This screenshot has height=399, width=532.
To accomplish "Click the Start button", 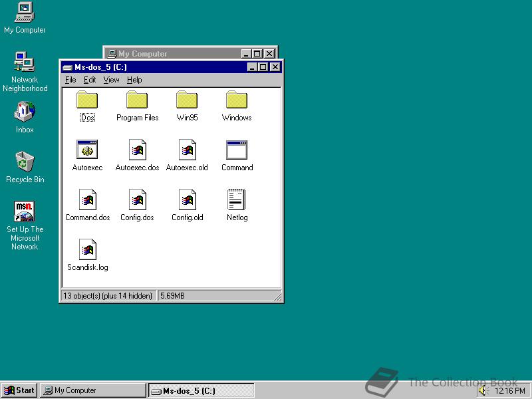I will (19, 390).
